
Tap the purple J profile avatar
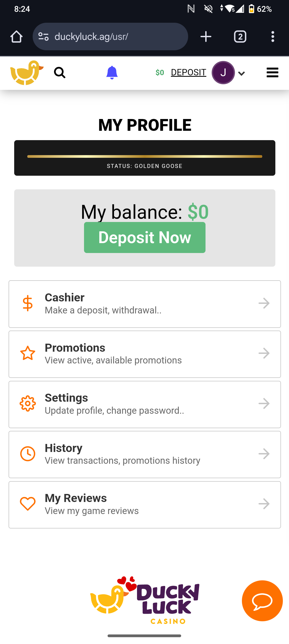point(223,73)
